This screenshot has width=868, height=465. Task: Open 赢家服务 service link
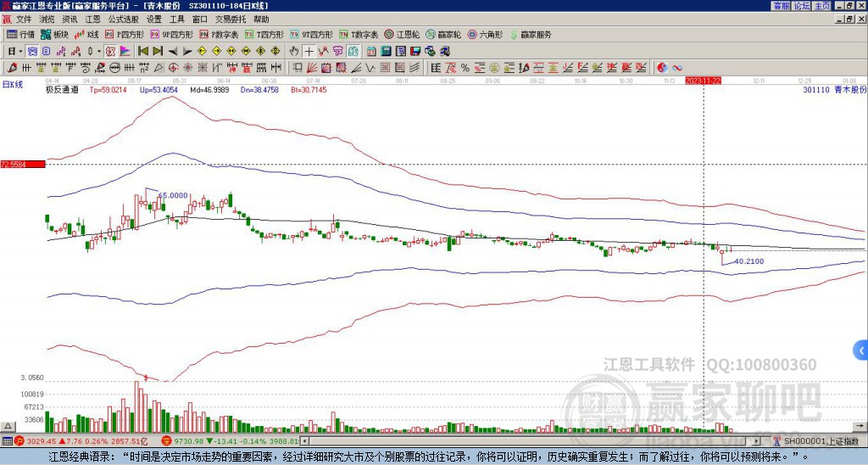531,34
